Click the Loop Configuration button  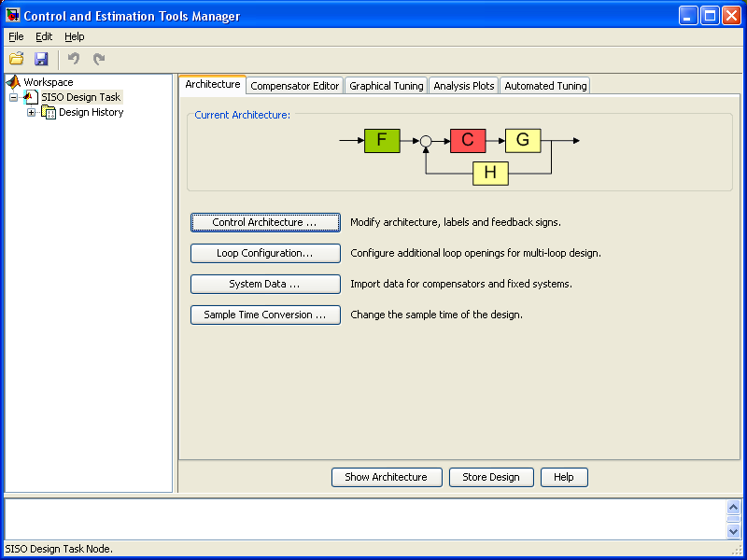pos(265,253)
